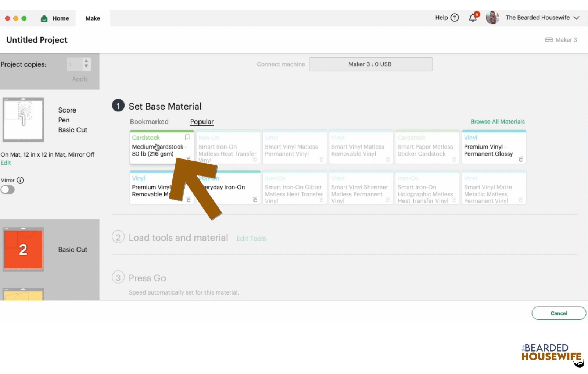The image size is (588, 374).
Task: Click the Project copies number field
Action: (x=75, y=64)
